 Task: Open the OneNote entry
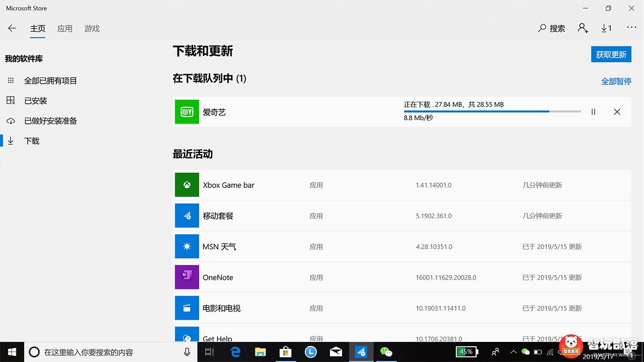[x=402, y=277]
